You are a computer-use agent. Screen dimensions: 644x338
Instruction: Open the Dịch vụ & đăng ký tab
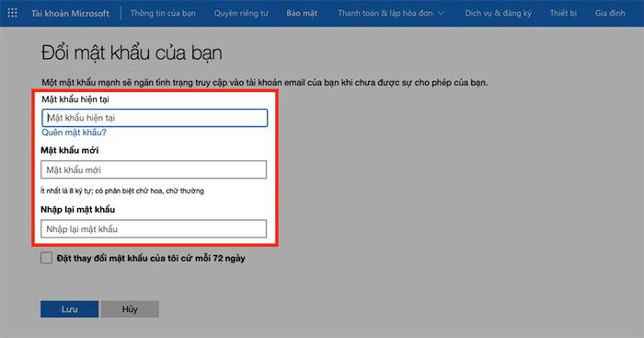click(498, 13)
